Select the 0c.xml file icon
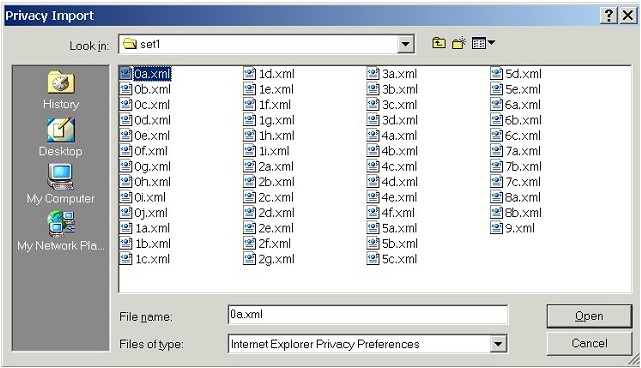641x368 pixels. pyautogui.click(x=126, y=105)
